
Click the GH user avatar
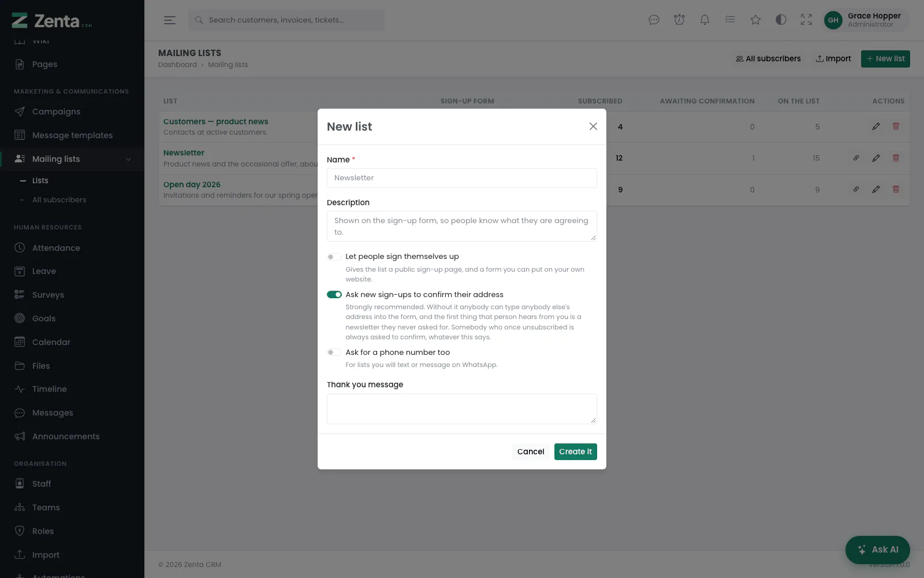833,20
